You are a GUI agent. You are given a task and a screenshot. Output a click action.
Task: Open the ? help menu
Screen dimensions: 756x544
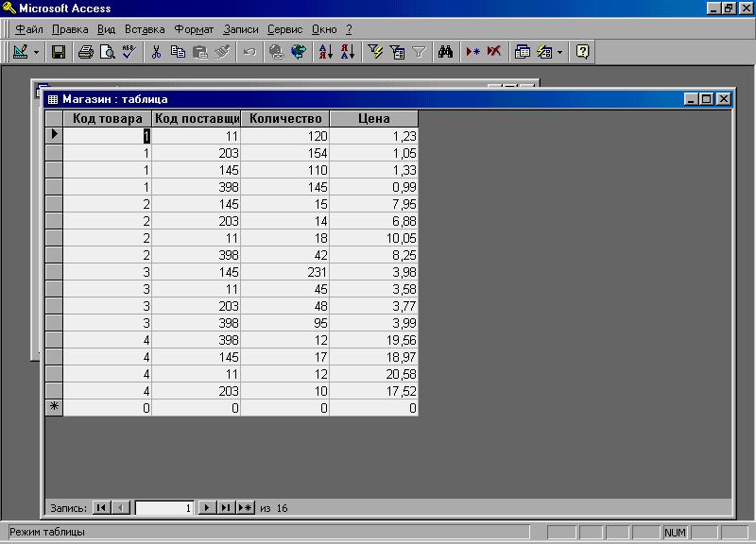tap(349, 29)
